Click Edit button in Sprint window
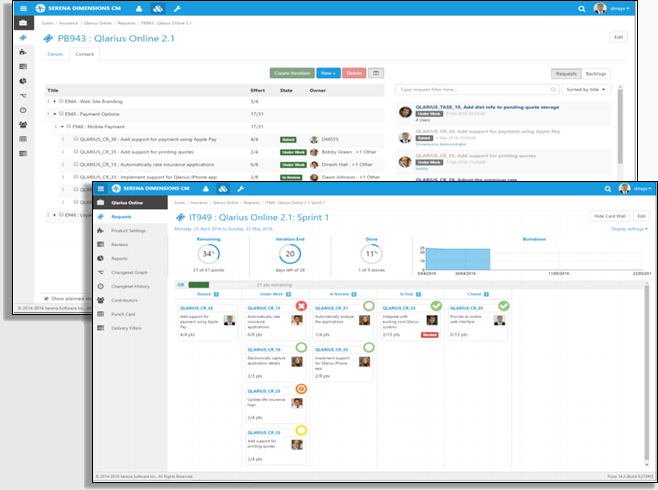Image resolution: width=658 pixels, height=490 pixels. (x=641, y=216)
